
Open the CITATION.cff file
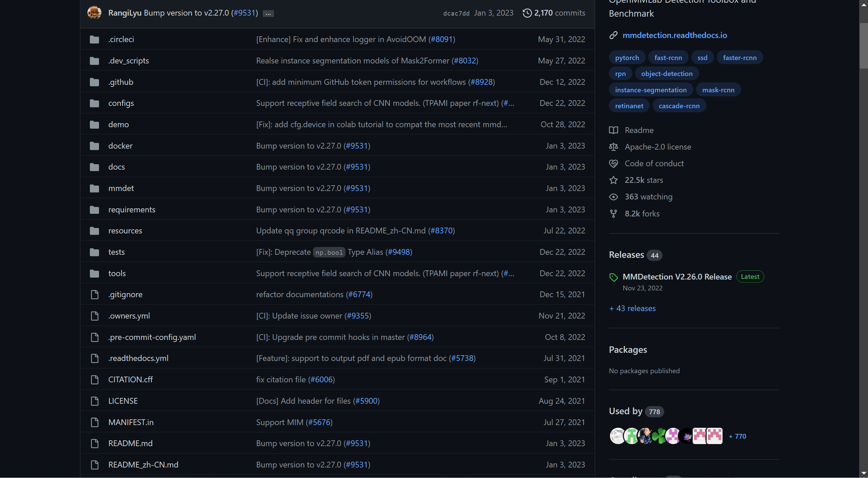(x=131, y=380)
